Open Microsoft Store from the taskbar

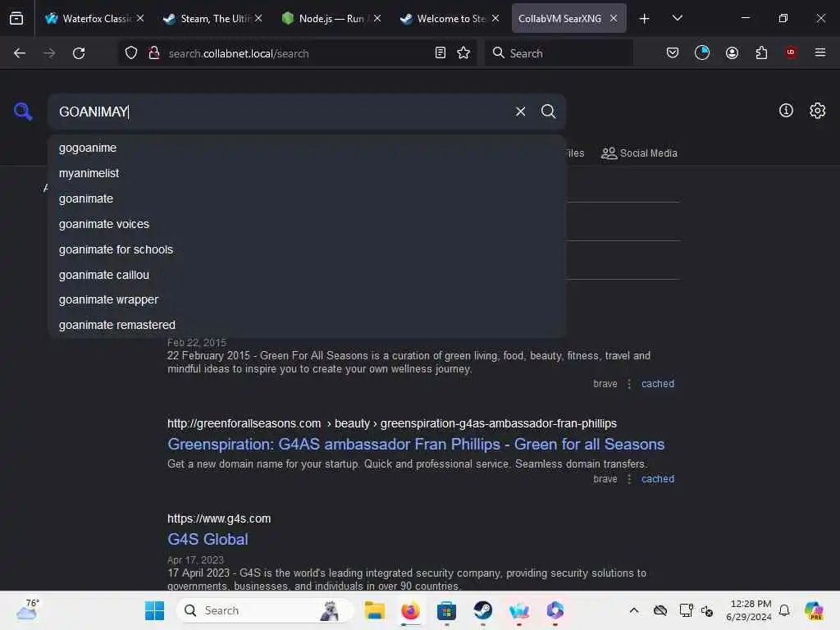click(x=446, y=610)
